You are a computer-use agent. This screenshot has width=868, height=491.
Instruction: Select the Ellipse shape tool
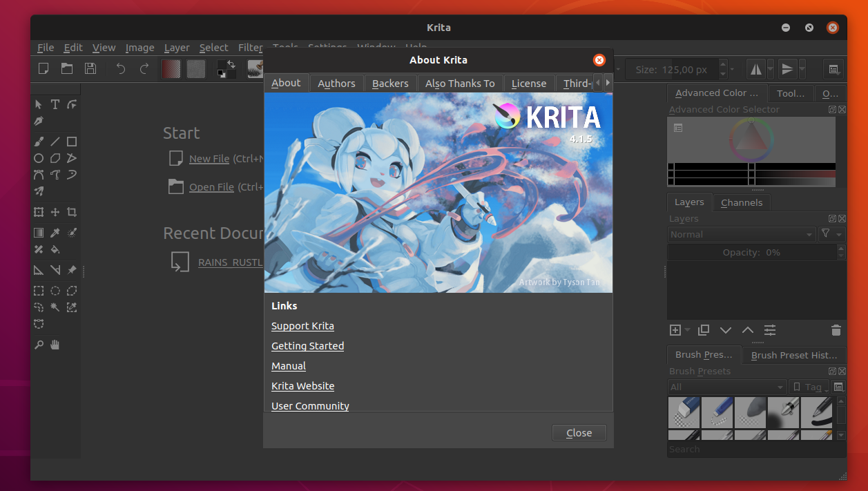coord(39,158)
